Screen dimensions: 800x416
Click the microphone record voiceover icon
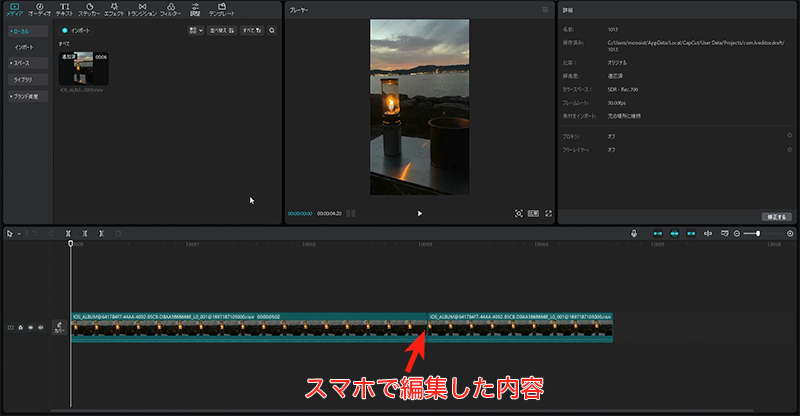tap(634, 233)
